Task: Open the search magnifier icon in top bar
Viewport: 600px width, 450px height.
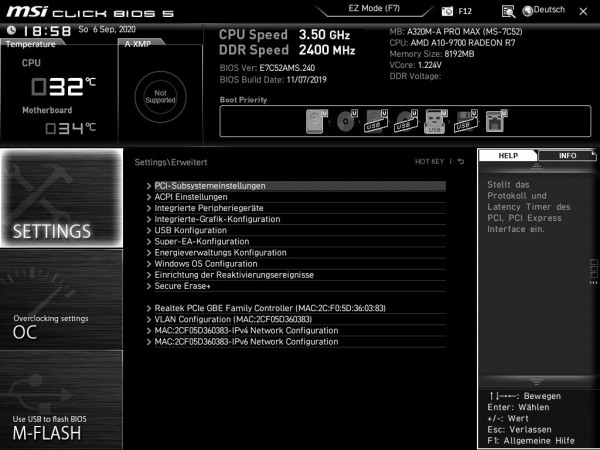Action: tap(508, 11)
